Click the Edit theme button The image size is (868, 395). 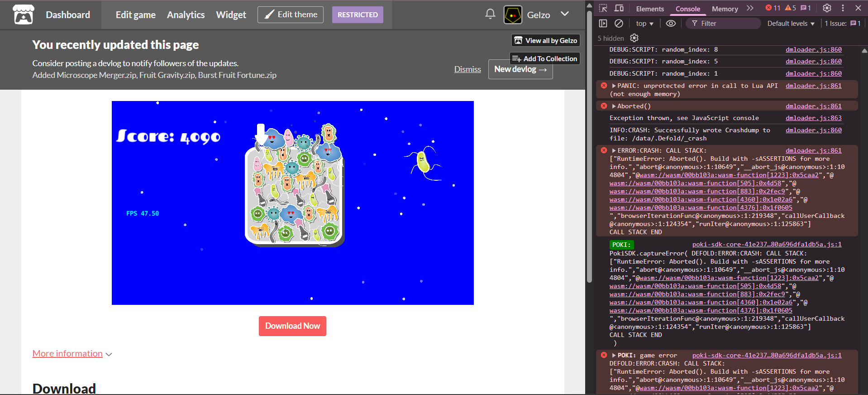291,14
